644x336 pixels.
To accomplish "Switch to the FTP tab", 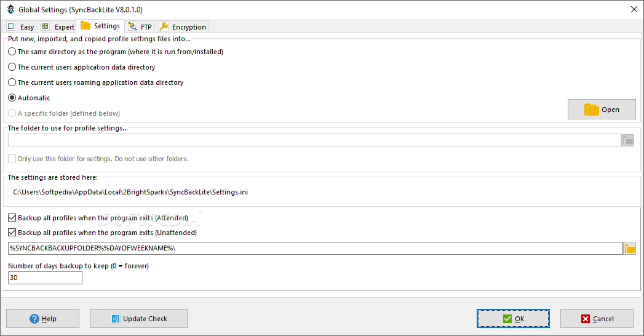I will (140, 26).
